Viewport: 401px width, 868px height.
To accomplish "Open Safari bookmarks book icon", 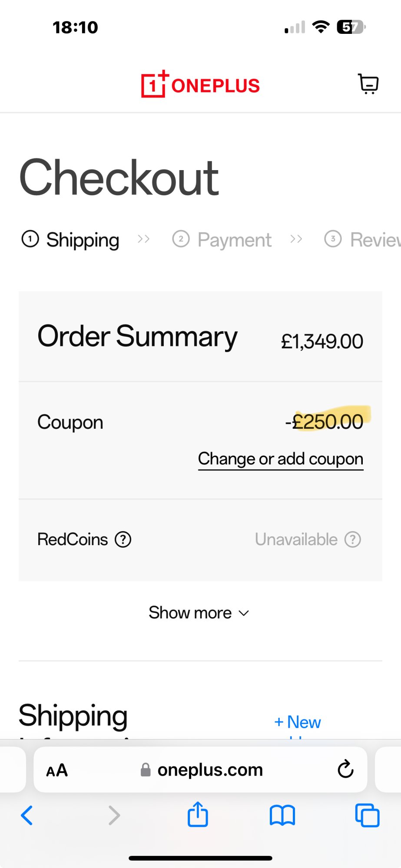I will point(282,815).
